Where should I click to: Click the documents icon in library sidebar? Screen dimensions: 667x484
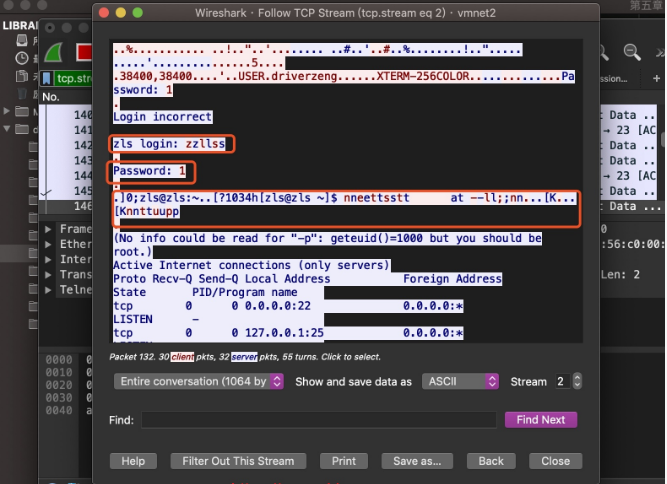tap(22, 76)
